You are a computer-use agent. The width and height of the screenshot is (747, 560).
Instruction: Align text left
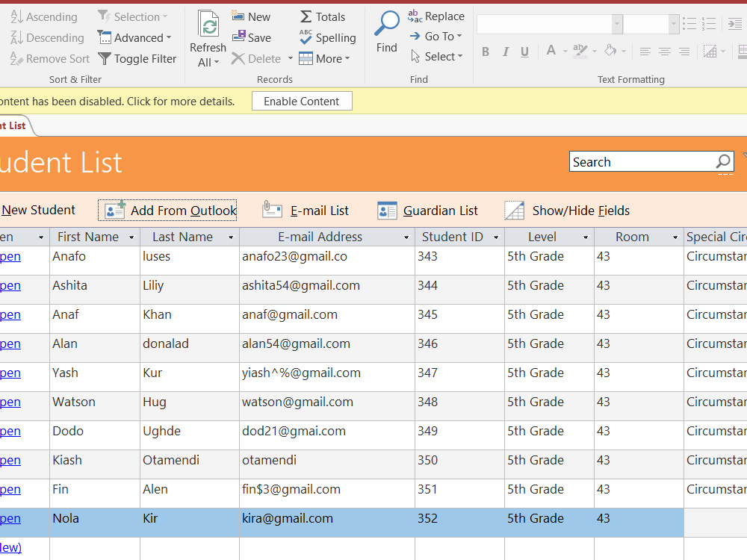pos(645,52)
